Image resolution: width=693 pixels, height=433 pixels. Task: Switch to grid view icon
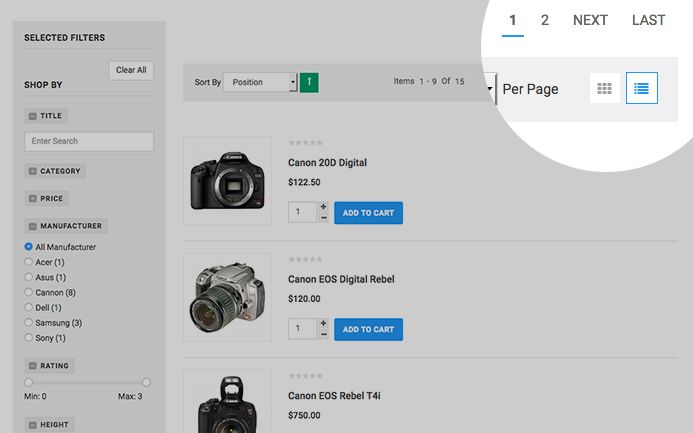pyautogui.click(x=605, y=88)
